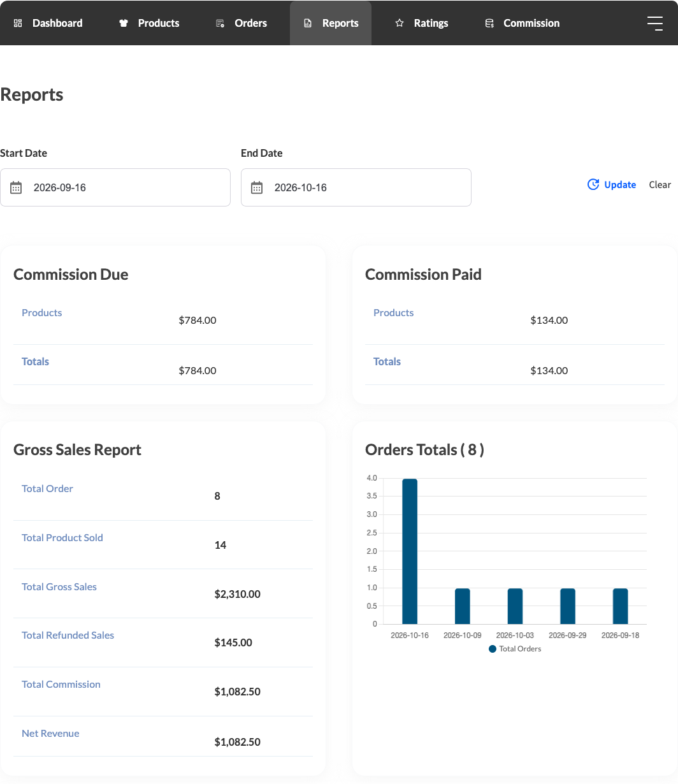Click the Net Revenue label
Viewport: 678px width, 784px height.
[50, 733]
